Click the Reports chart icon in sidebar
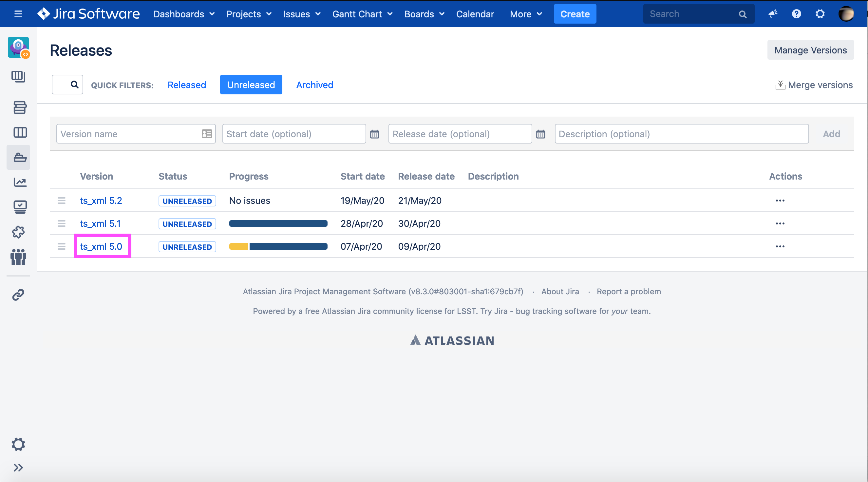This screenshot has width=868, height=482. (20, 183)
